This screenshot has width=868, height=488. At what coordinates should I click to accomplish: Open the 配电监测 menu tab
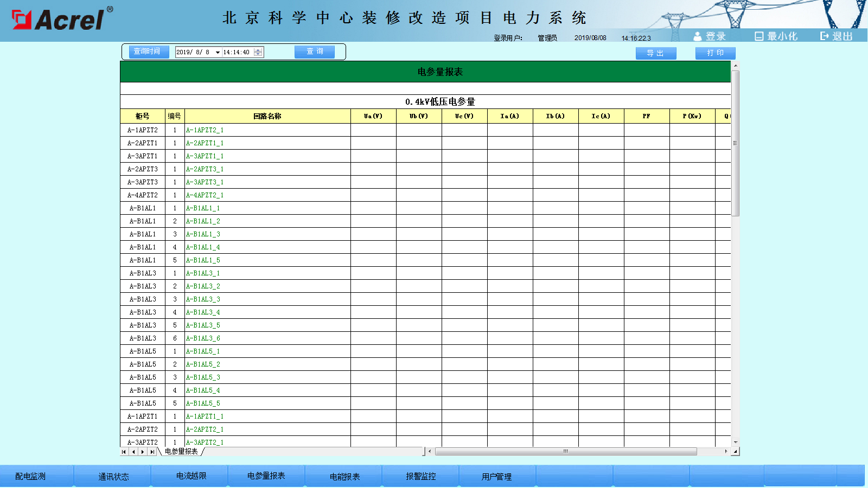point(30,476)
